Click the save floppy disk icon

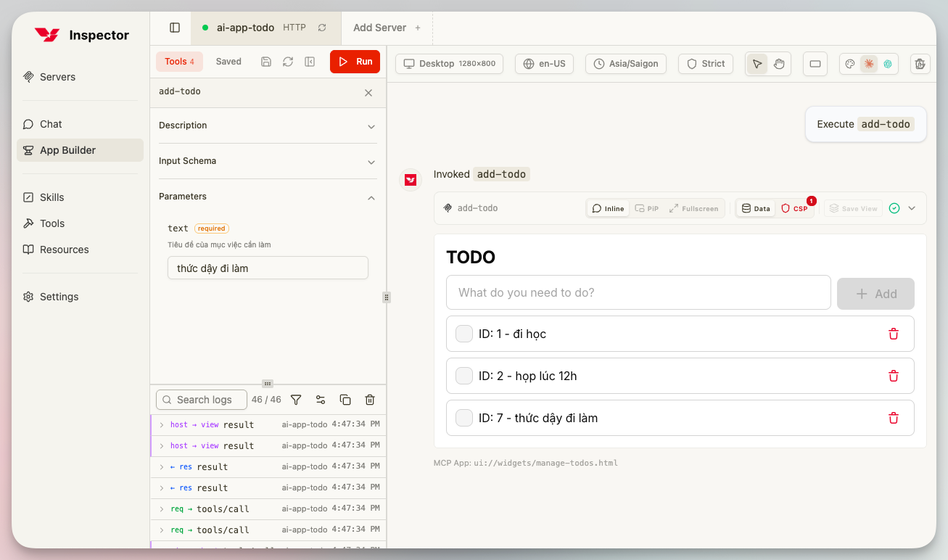click(x=266, y=62)
